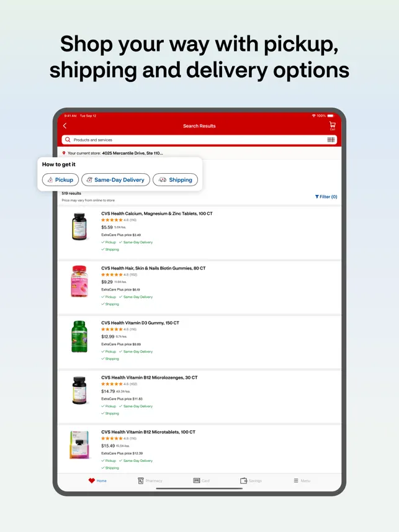399x532 pixels.
Task: Toggle the Shipping filter chip
Action: point(175,180)
